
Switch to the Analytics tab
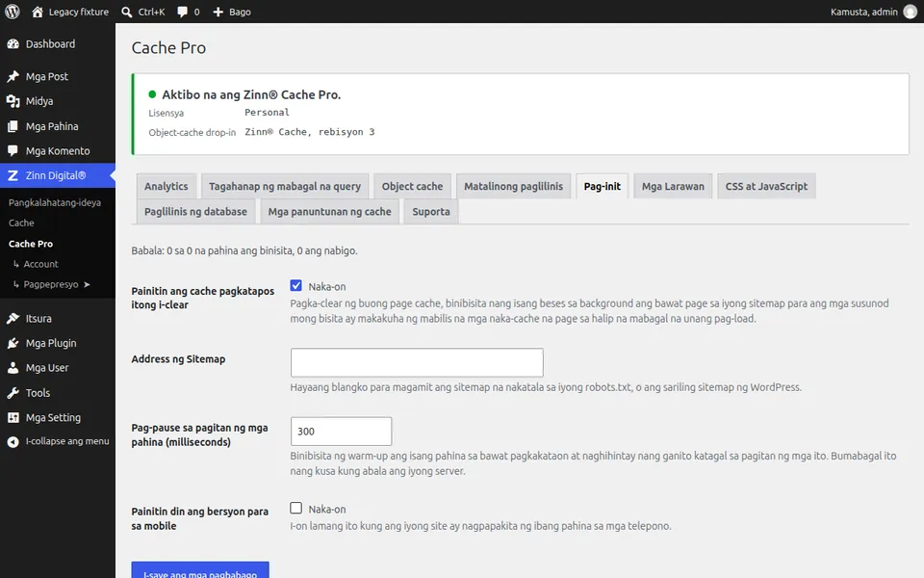pos(167,186)
